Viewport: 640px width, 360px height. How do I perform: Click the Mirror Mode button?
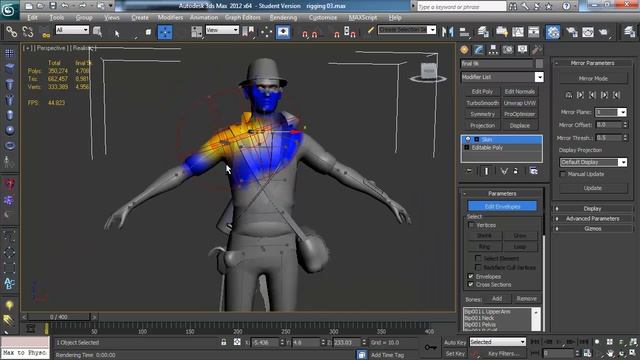(x=593, y=78)
